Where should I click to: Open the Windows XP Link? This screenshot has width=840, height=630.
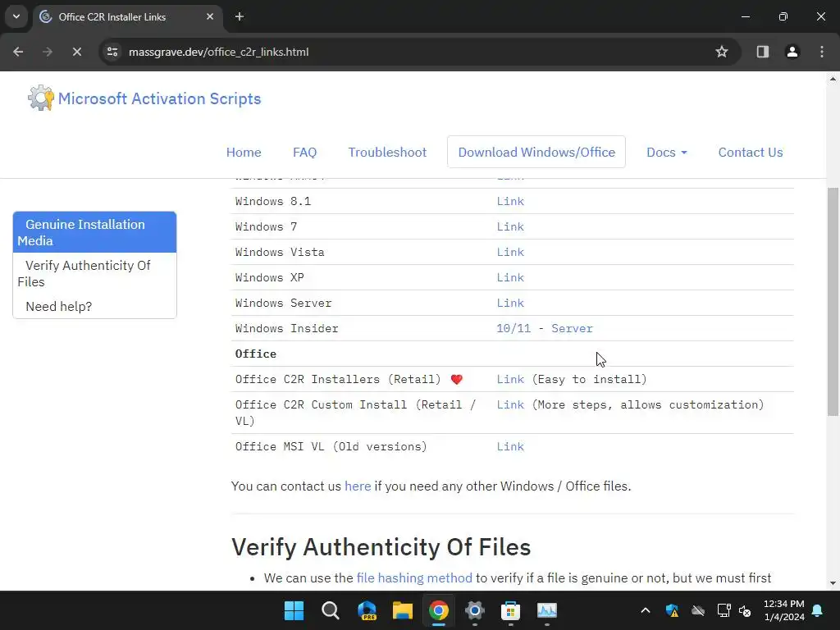pyautogui.click(x=510, y=277)
